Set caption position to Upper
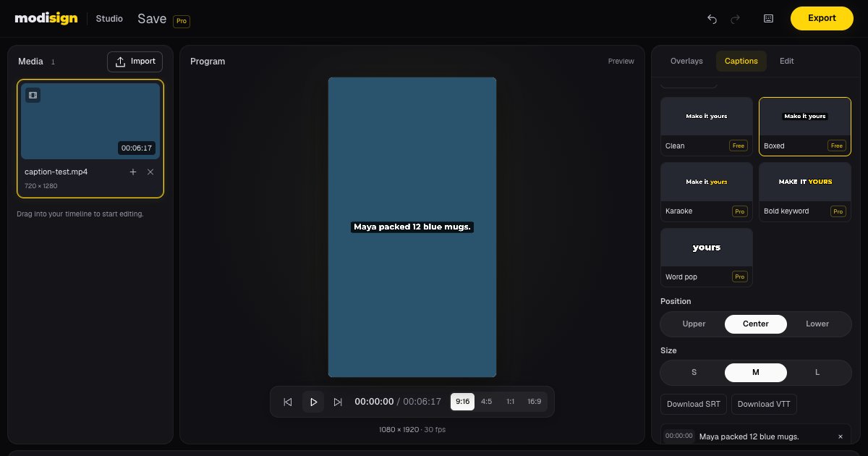This screenshot has height=456, width=868. [x=694, y=324]
